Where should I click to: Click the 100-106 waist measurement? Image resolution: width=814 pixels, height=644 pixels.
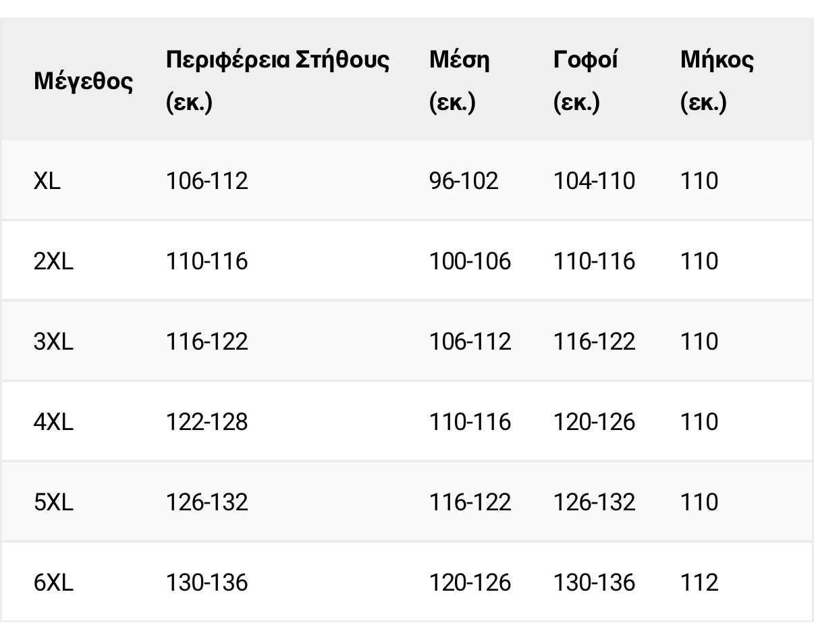click(x=470, y=261)
